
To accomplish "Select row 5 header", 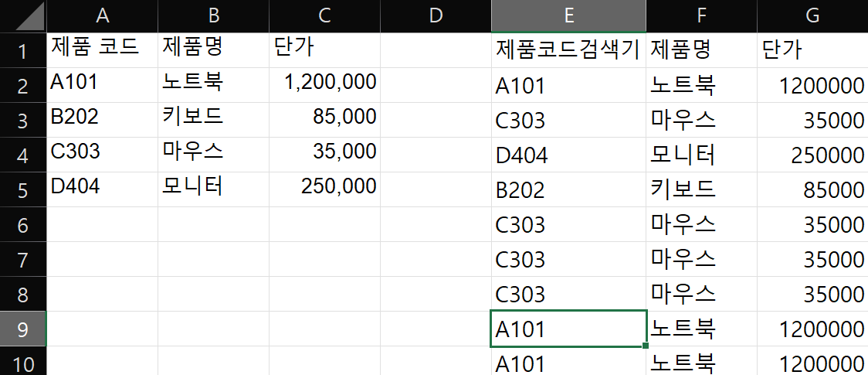I will point(23,190).
